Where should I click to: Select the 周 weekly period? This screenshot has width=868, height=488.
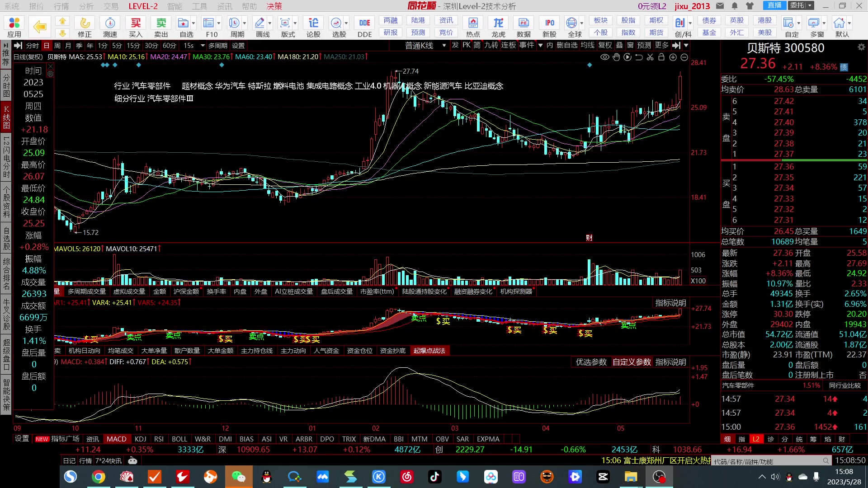tap(57, 46)
